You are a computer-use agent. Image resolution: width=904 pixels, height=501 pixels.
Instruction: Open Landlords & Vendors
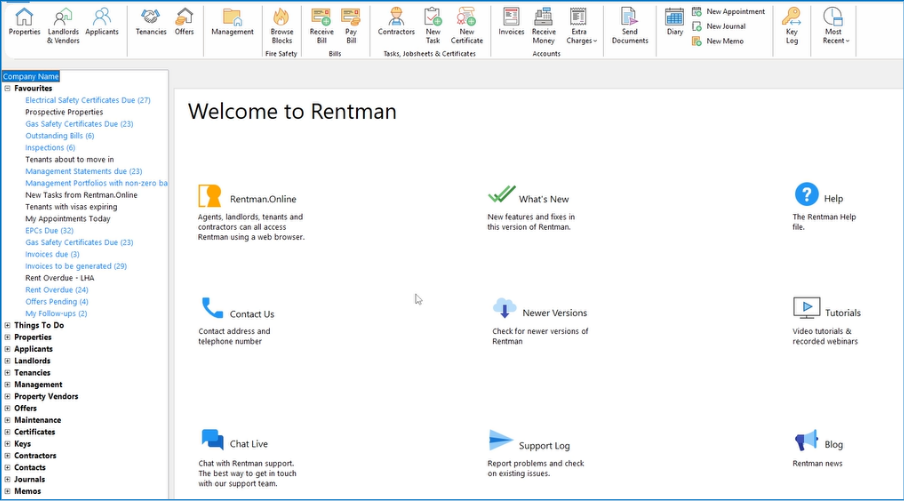pos(63,26)
